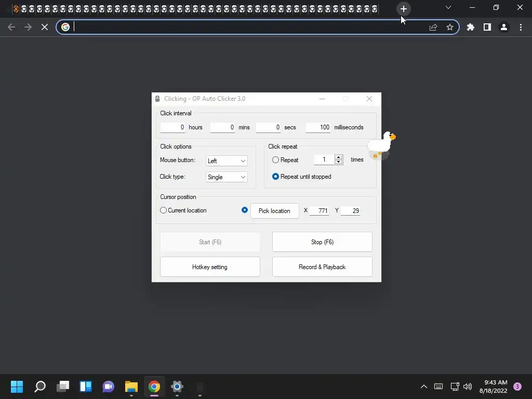The height and width of the screenshot is (399, 532).
Task: Open Teams Chat on taskbar
Action: 108,387
